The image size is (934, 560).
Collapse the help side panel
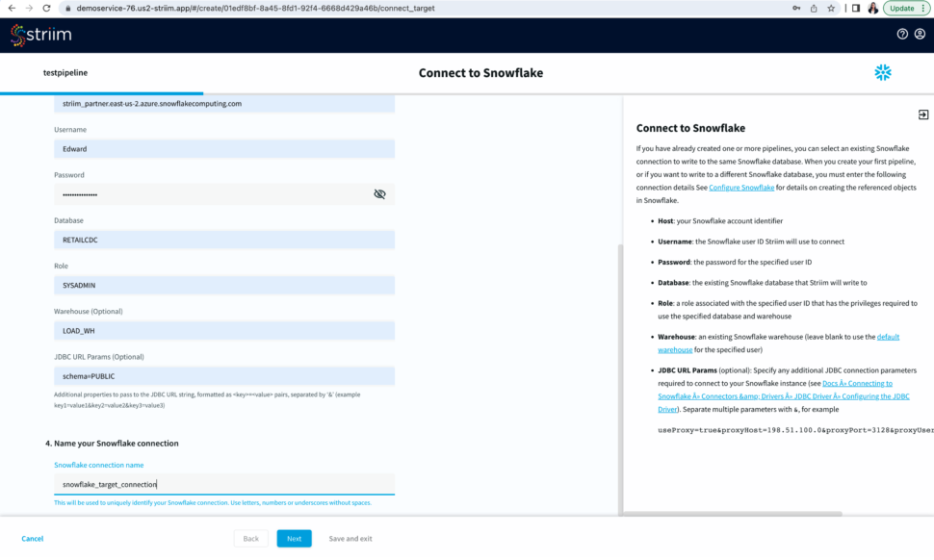point(922,115)
